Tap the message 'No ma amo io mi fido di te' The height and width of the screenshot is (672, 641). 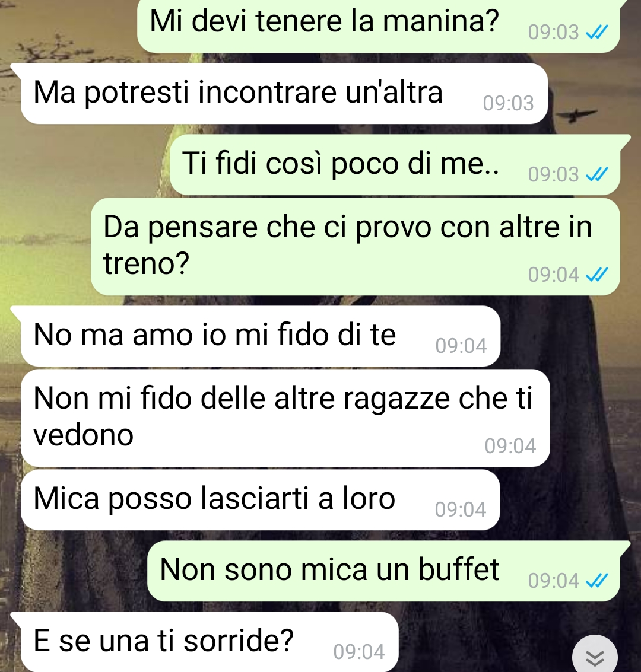(261, 336)
